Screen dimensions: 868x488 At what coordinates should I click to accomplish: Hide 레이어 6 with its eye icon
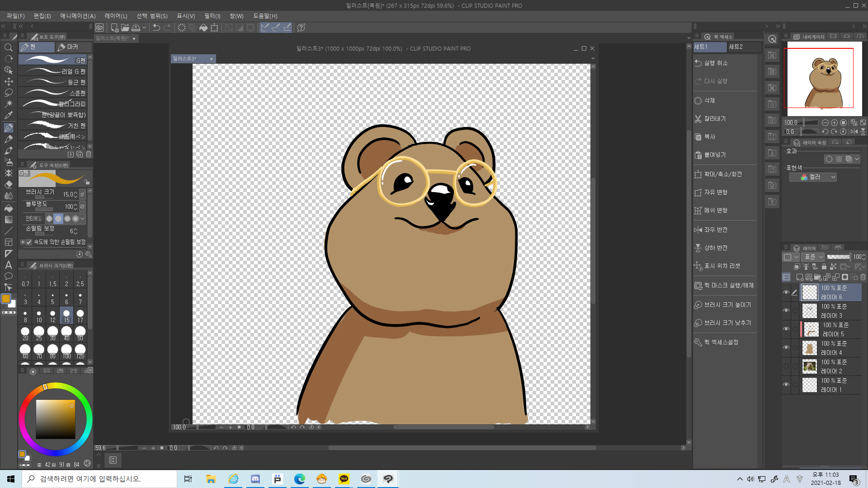(x=786, y=292)
